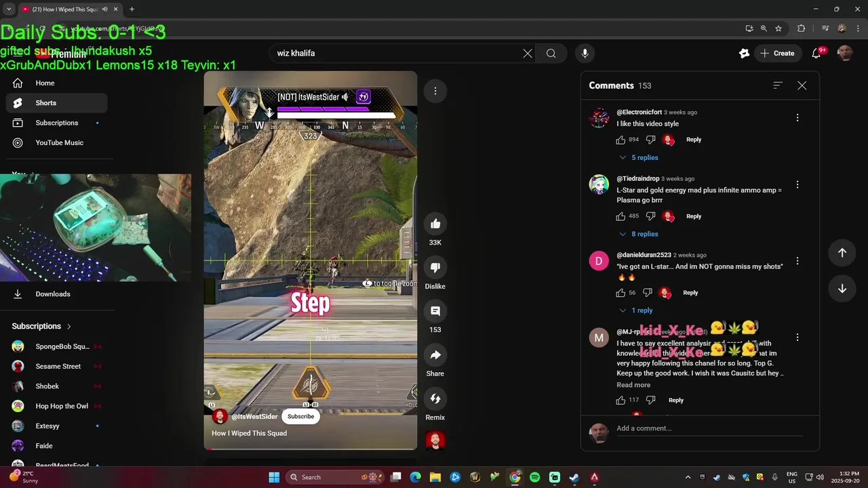Reply to @Electronicfort's comment
This screenshot has height=488, width=868.
[694, 140]
